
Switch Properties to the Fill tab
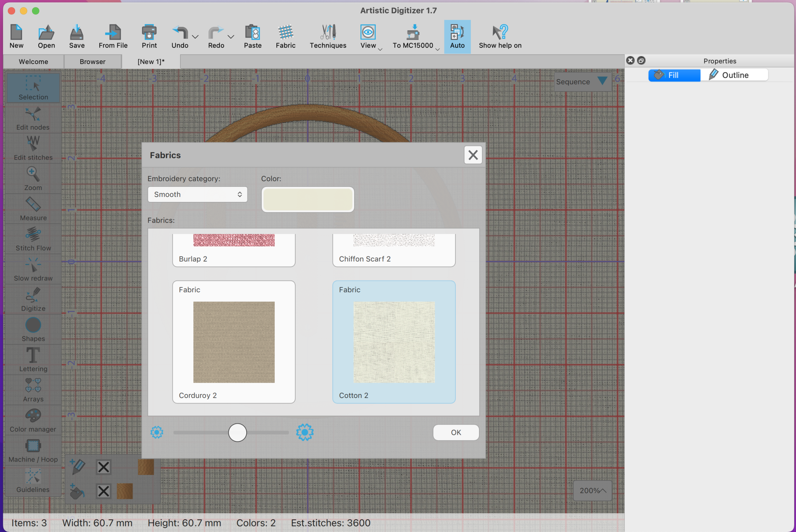tap(674, 75)
